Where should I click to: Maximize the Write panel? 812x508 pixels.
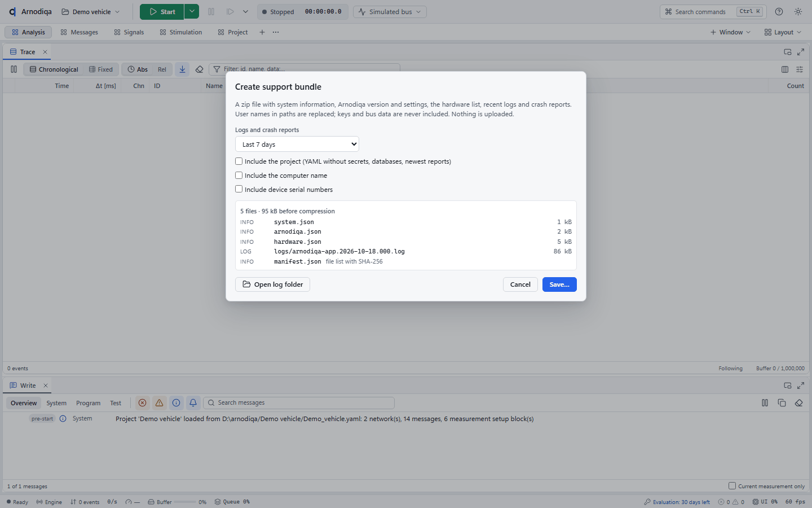(801, 386)
